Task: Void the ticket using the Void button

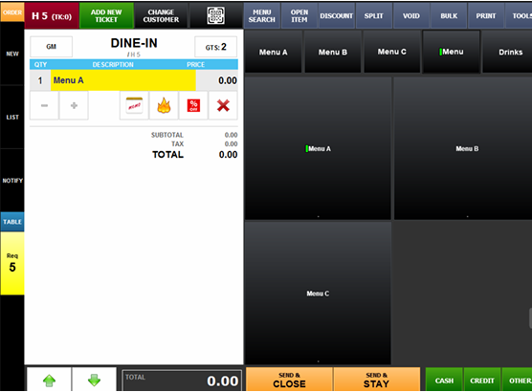Action: (x=410, y=15)
